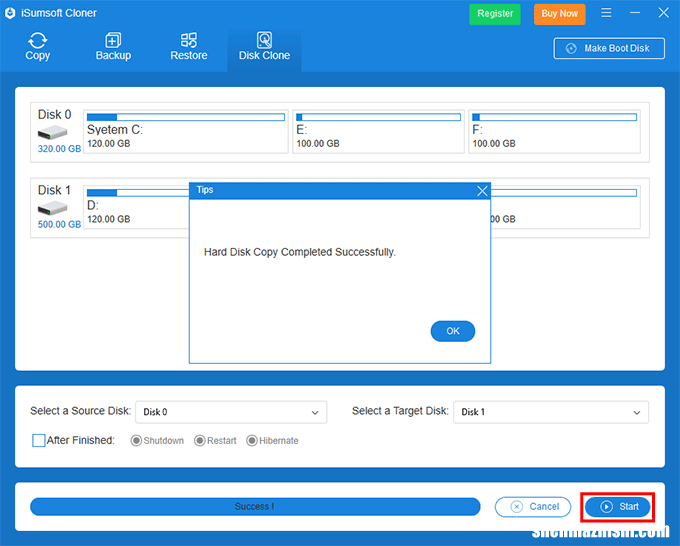Viewport: 680px width, 546px height.
Task: Click OK in the Tips dialog
Action: click(x=453, y=331)
